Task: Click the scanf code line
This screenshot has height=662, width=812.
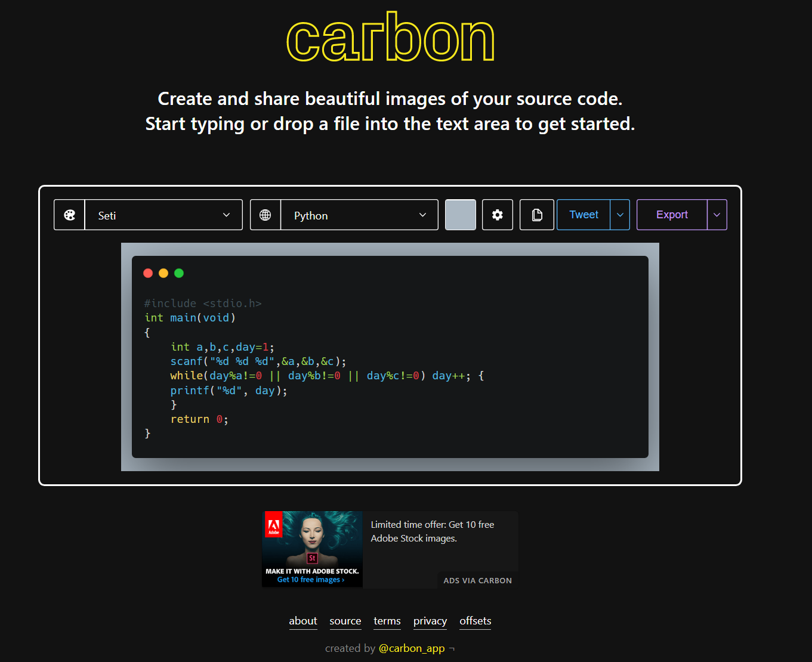Action: [258, 361]
